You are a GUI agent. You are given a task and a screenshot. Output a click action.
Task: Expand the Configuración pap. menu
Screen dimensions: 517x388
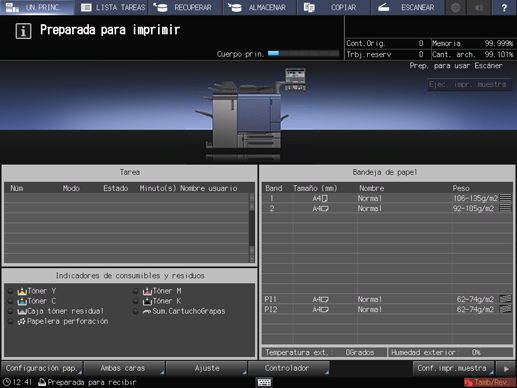tap(42, 368)
